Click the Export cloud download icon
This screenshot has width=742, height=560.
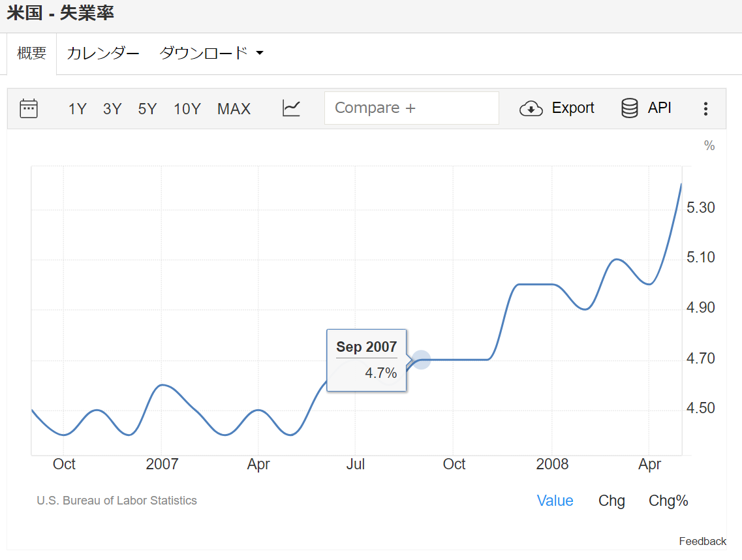531,108
